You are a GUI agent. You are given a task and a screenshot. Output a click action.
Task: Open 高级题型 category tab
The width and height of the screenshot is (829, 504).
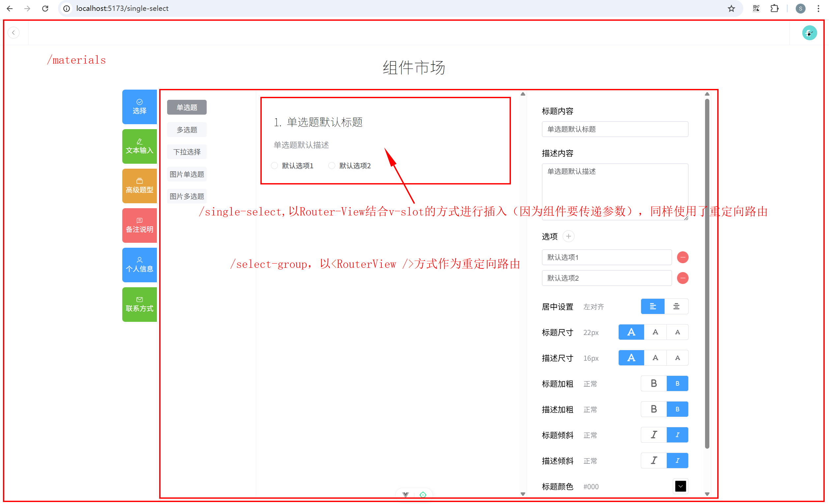(x=139, y=186)
